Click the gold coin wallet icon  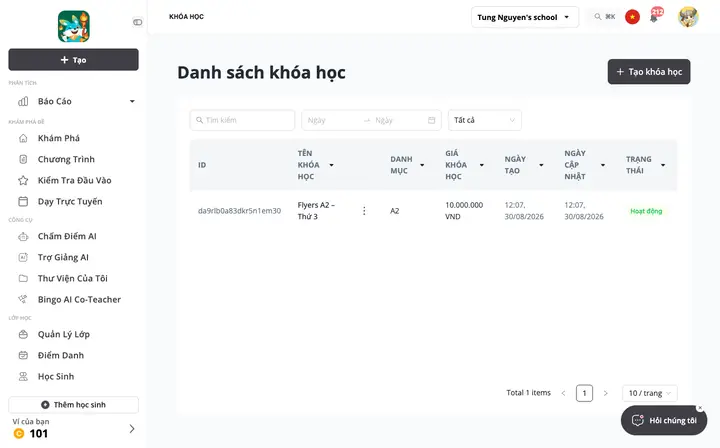[x=19, y=433]
